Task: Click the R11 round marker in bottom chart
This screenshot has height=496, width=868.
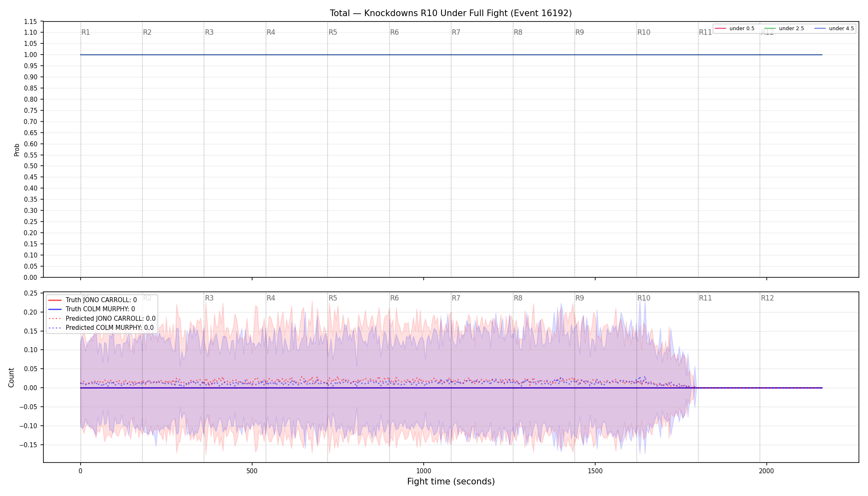Action: click(705, 298)
